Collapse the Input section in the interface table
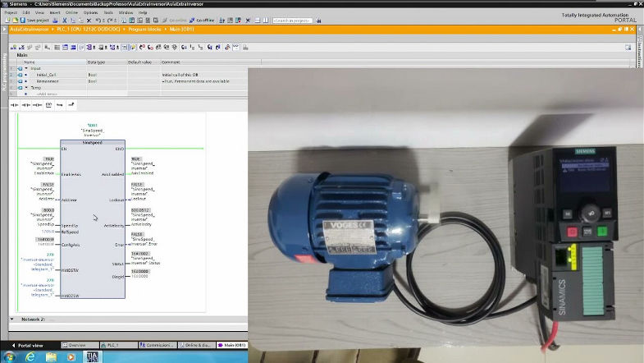Viewport: 644px width, 363px height. [x=26, y=68]
